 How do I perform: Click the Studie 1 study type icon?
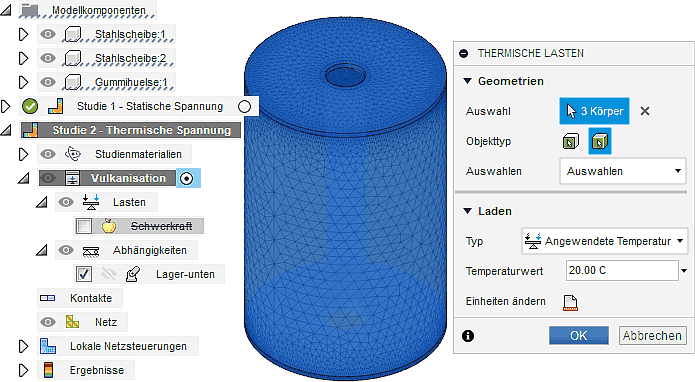point(56,106)
